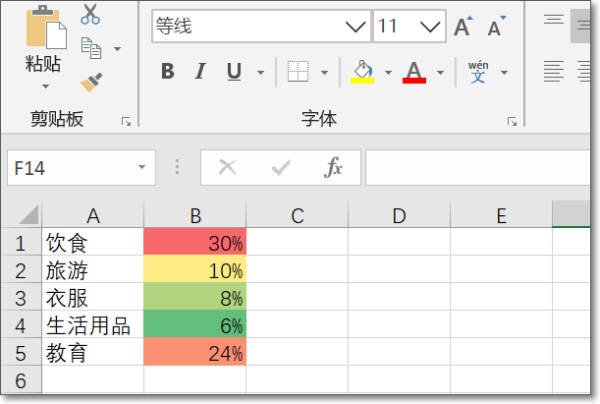Open the 剪贴板 dialog launcher
Image resolution: width=600 pixels, height=404 pixels.
click(x=126, y=122)
